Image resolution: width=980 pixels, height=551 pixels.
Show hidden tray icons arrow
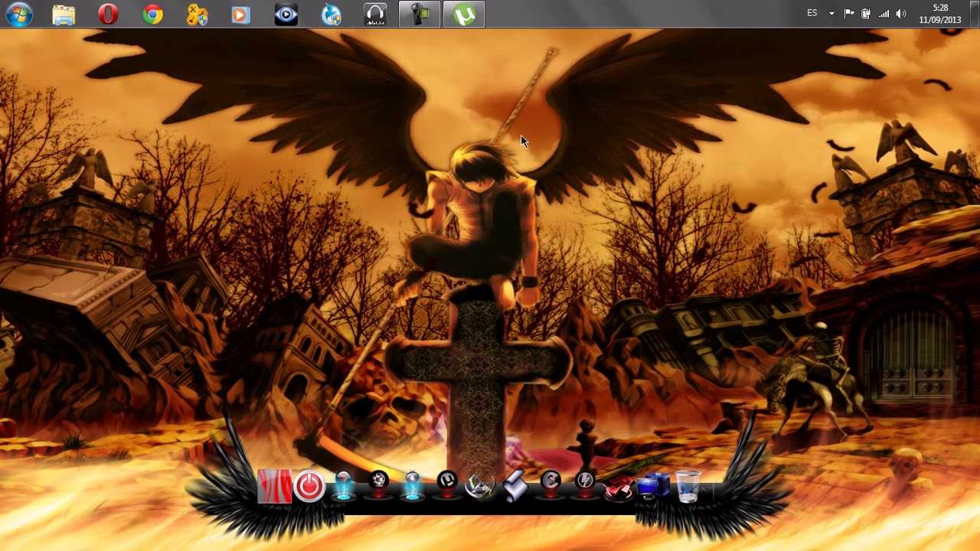tap(831, 14)
